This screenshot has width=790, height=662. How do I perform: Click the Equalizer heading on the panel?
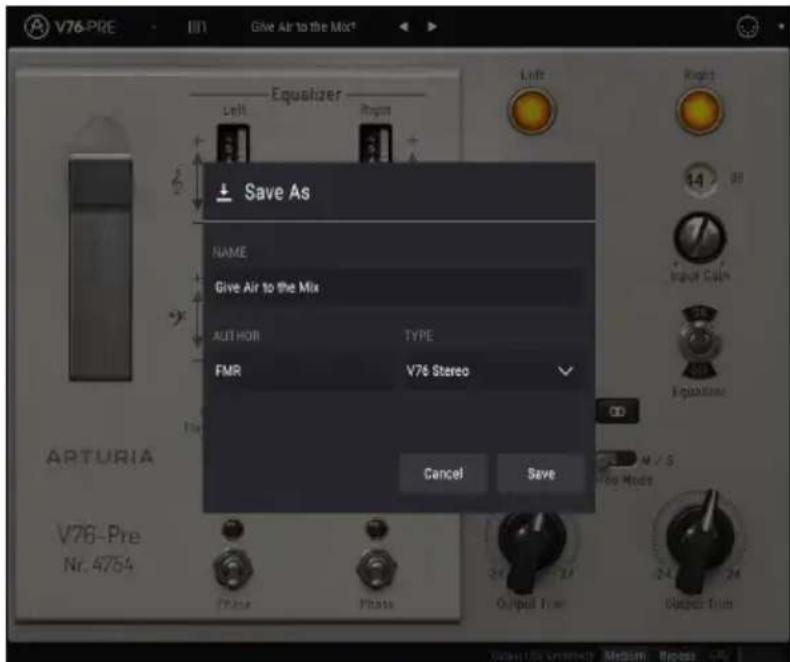[306, 94]
